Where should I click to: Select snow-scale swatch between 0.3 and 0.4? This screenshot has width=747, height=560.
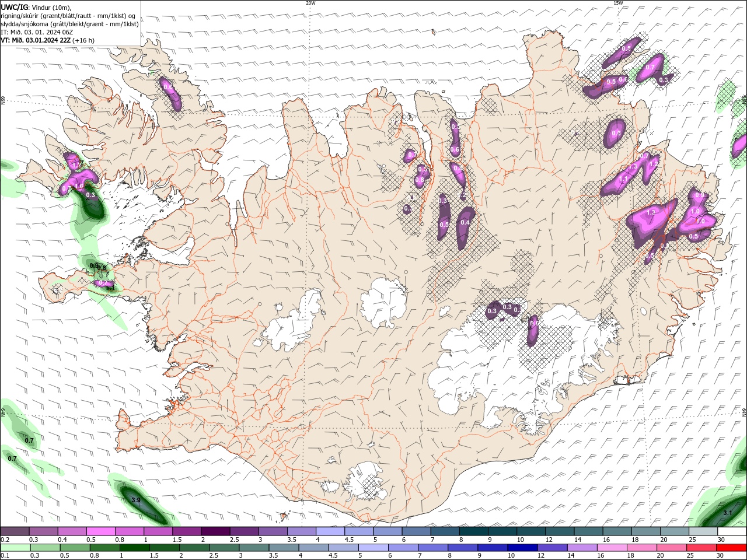pos(43,531)
